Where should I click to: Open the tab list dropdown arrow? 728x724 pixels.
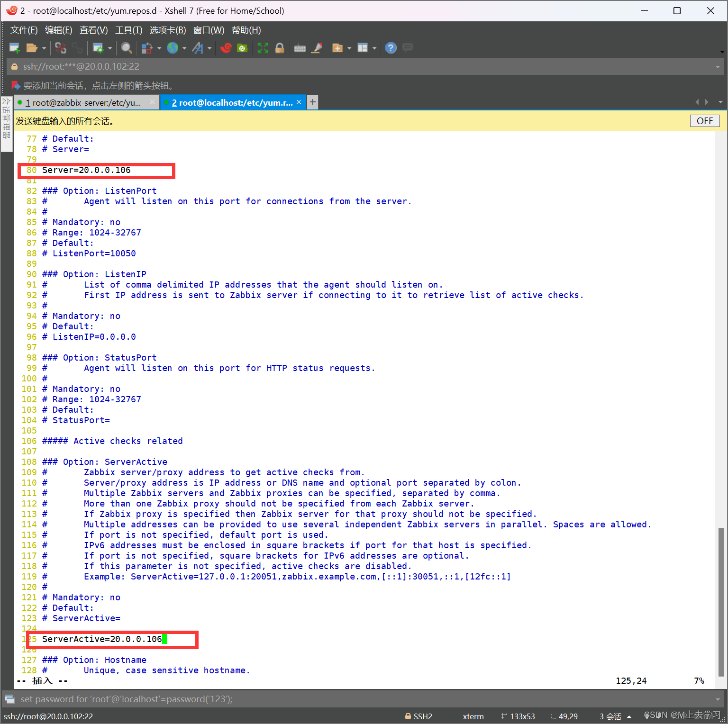click(x=720, y=102)
